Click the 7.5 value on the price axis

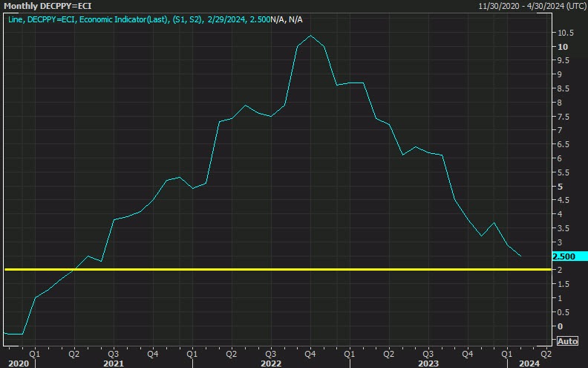[563, 117]
